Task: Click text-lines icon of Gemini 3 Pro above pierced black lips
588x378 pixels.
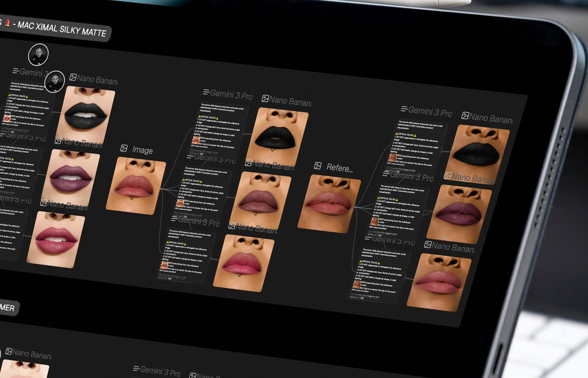Action: pyautogui.click(x=206, y=92)
